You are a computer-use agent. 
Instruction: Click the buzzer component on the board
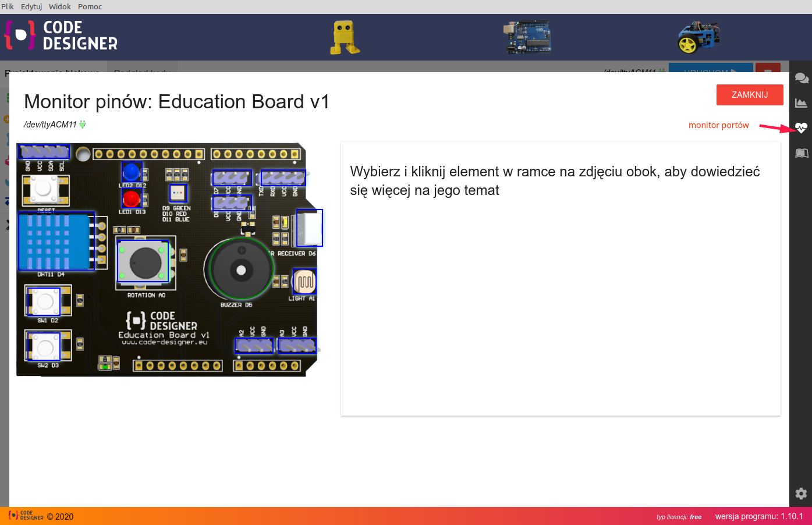(x=241, y=269)
